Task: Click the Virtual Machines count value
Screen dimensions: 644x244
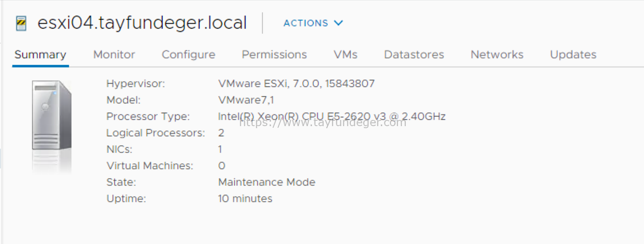Action: tap(222, 166)
